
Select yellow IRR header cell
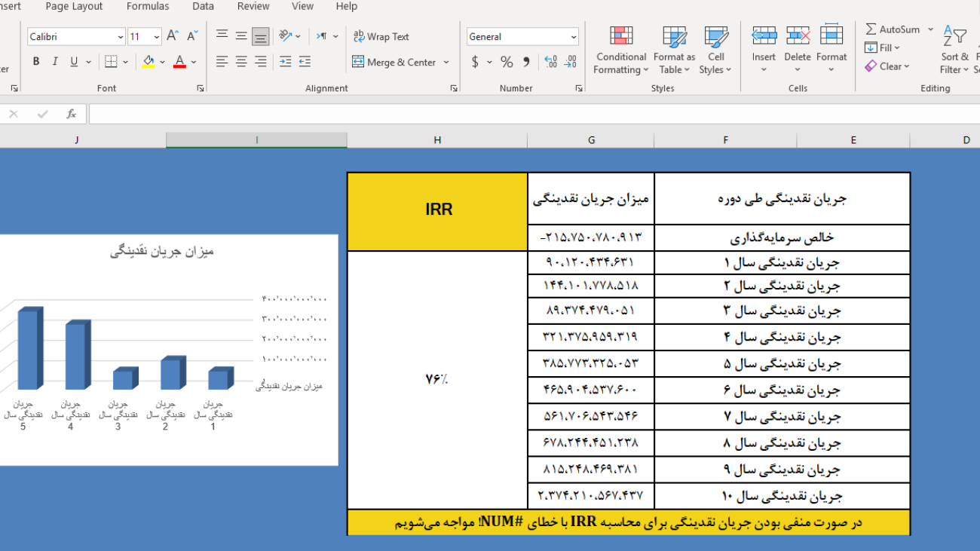click(438, 212)
